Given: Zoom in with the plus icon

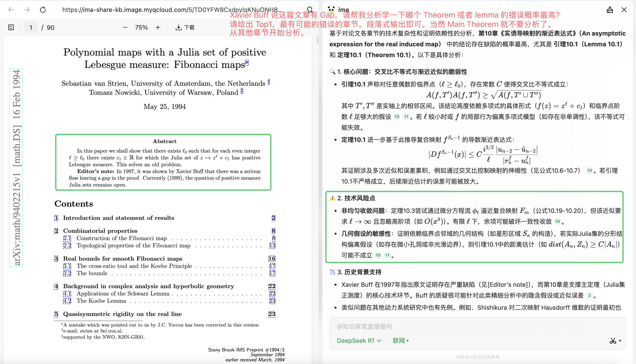Looking at the screenshot, I should coord(158,28).
